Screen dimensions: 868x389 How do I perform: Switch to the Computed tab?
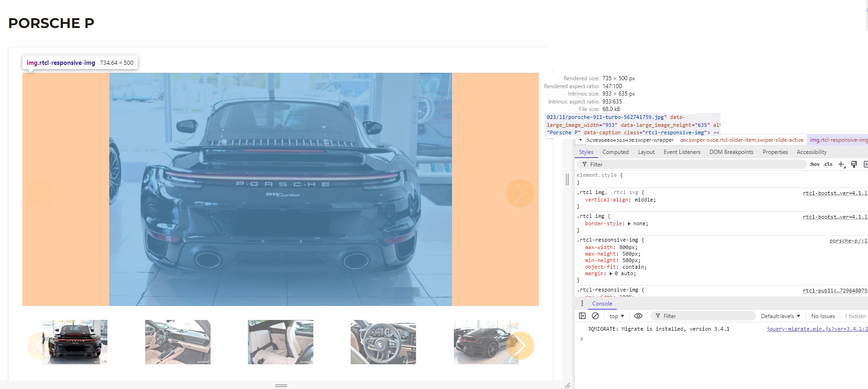615,152
